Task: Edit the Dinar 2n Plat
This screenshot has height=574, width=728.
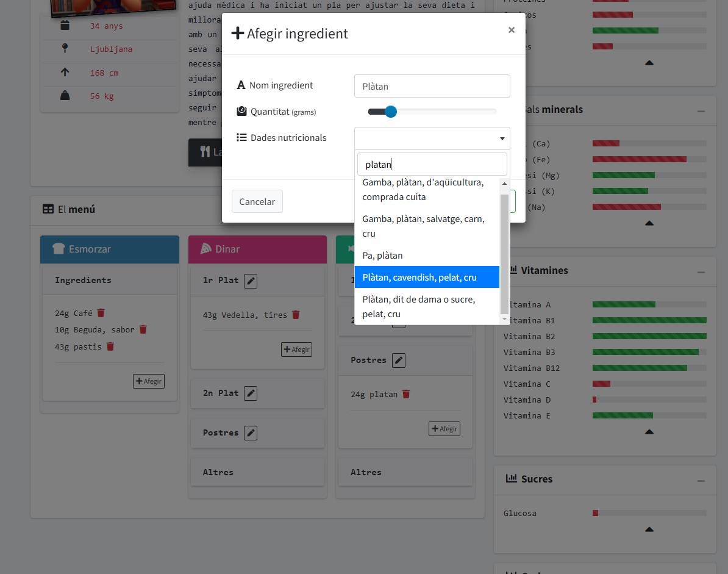Action: tap(251, 393)
